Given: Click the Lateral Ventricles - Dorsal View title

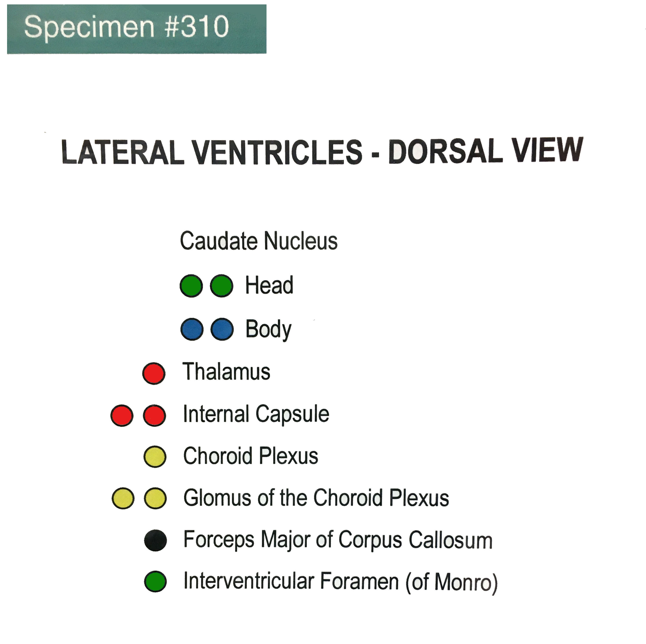Looking at the screenshot, I should 322,151.
